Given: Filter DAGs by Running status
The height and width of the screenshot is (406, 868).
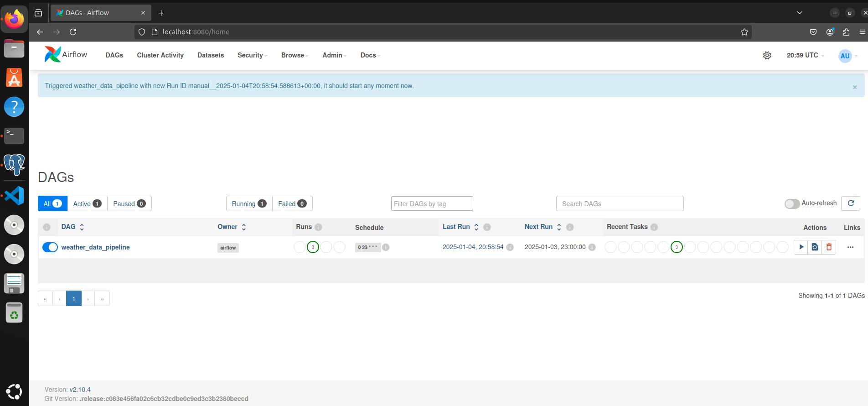Looking at the screenshot, I should click(249, 203).
